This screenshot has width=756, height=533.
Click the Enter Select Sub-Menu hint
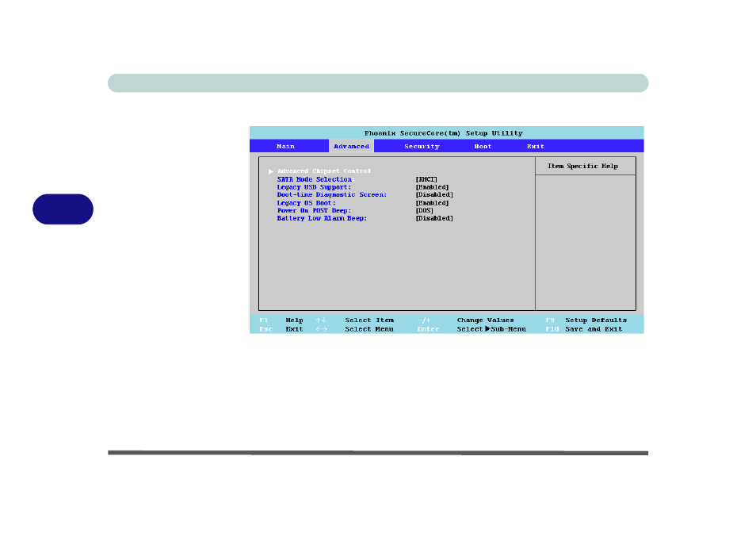(472, 329)
